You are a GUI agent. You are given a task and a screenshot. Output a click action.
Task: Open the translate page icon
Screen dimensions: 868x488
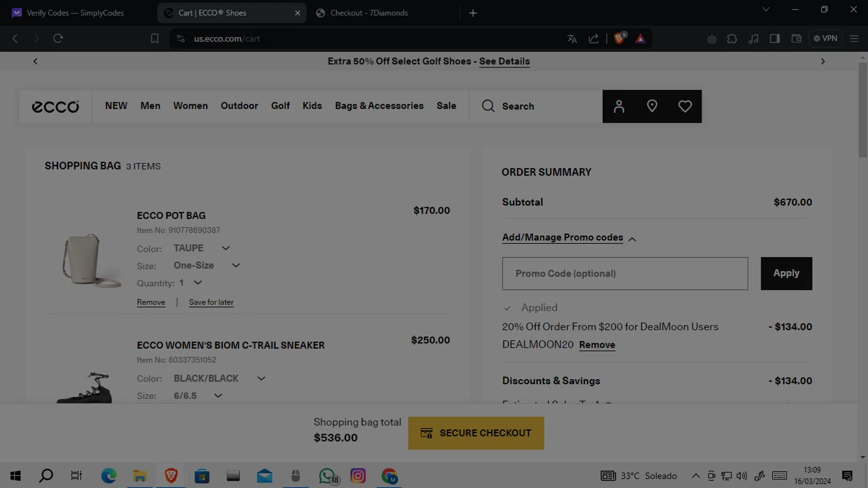[572, 39]
